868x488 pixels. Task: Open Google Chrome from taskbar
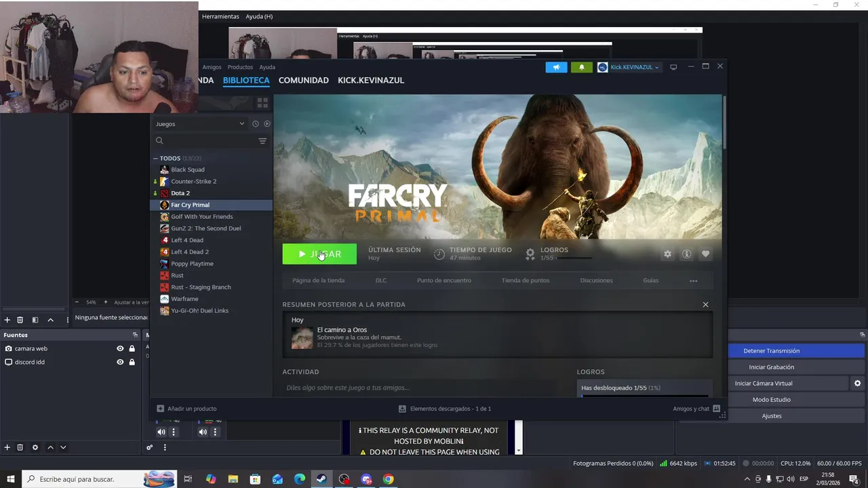[388, 479]
